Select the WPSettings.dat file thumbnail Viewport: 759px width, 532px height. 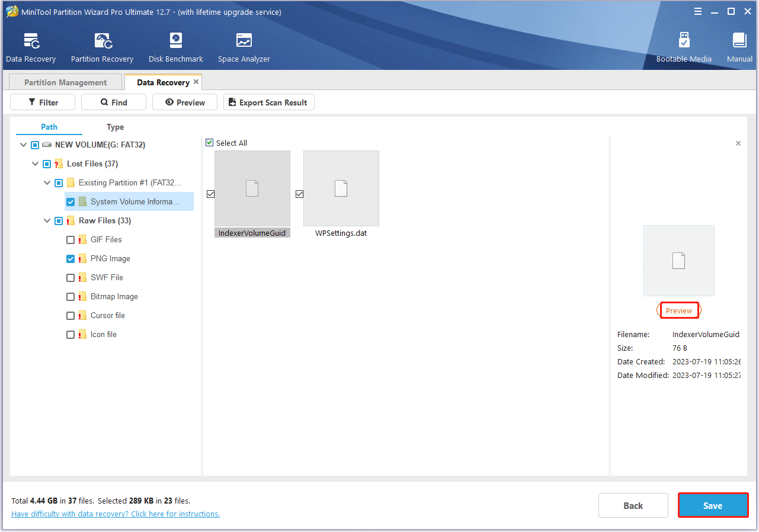coord(341,188)
